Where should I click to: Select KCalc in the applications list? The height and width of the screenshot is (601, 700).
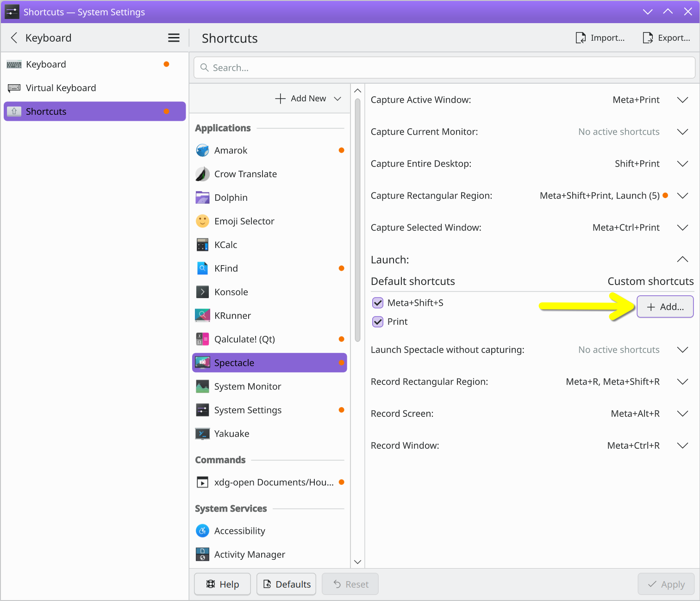coord(269,245)
